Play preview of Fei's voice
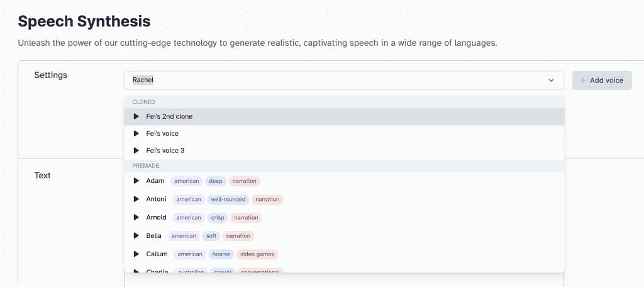644x287 pixels. click(x=136, y=133)
